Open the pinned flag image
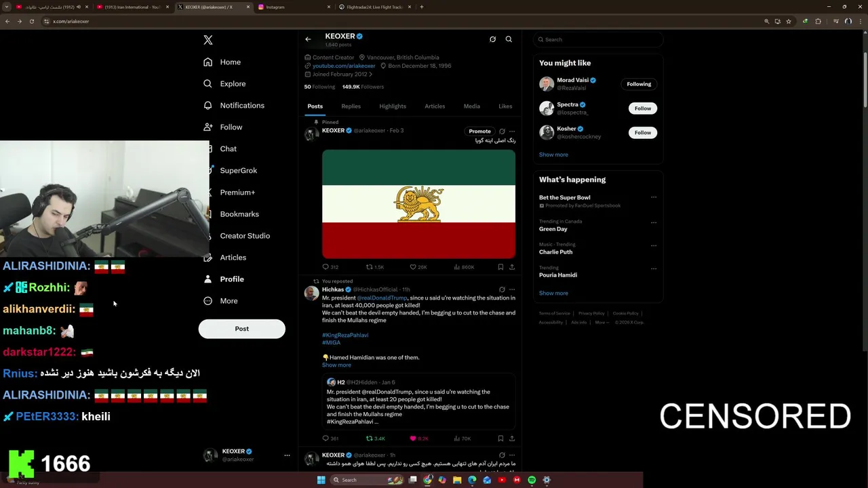The height and width of the screenshot is (488, 868). (x=418, y=204)
